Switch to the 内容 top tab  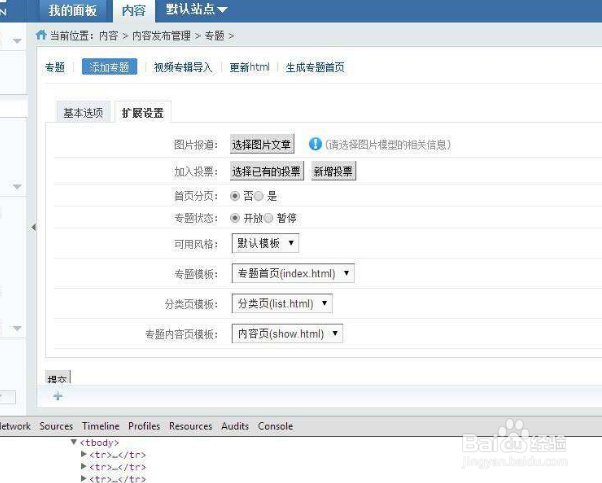click(134, 11)
